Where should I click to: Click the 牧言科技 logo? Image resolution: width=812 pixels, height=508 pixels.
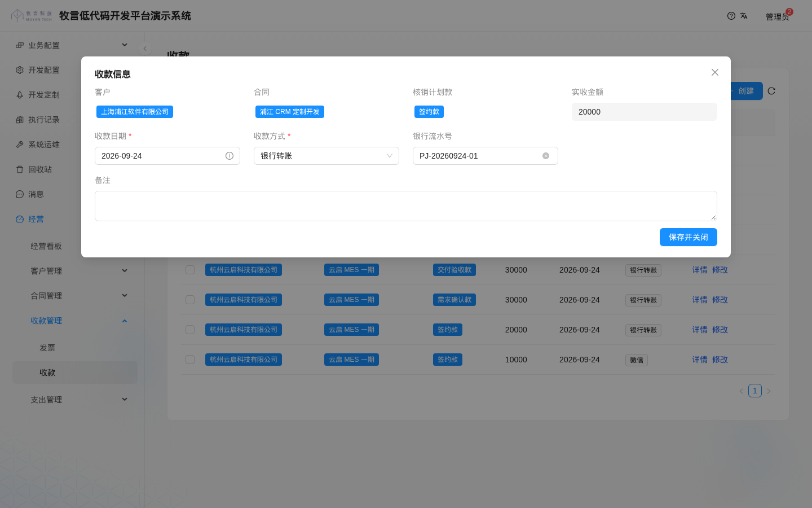point(32,16)
